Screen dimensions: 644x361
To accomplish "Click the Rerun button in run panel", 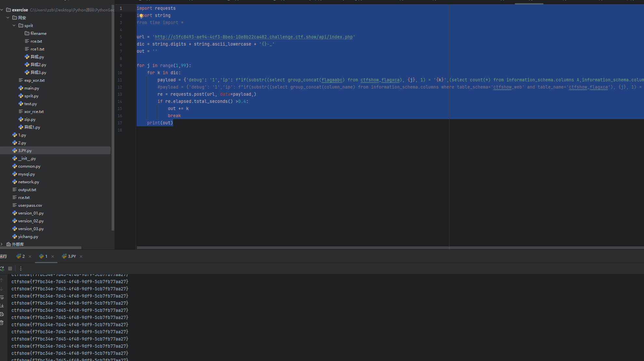I will tap(2, 269).
